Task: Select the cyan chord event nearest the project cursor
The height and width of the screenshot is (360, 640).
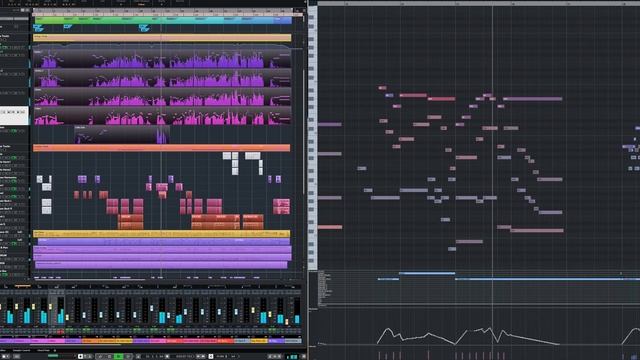Action: click(144, 27)
